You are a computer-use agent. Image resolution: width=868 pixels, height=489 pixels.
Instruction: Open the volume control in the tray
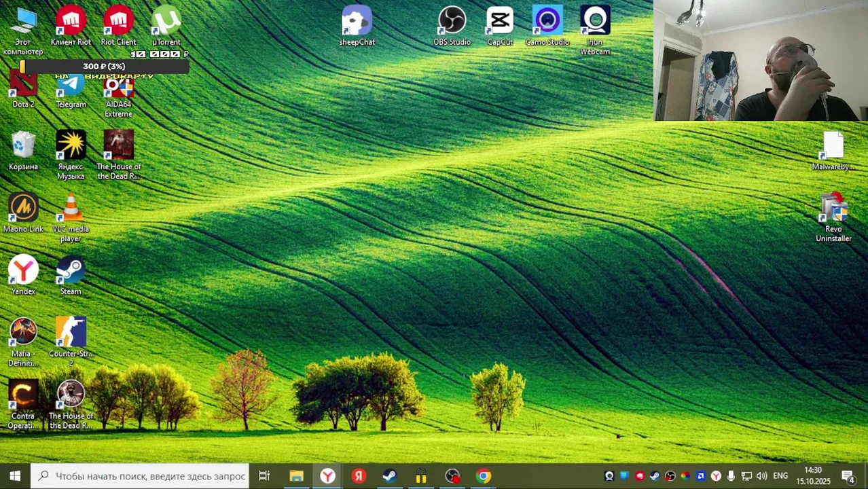click(761, 476)
